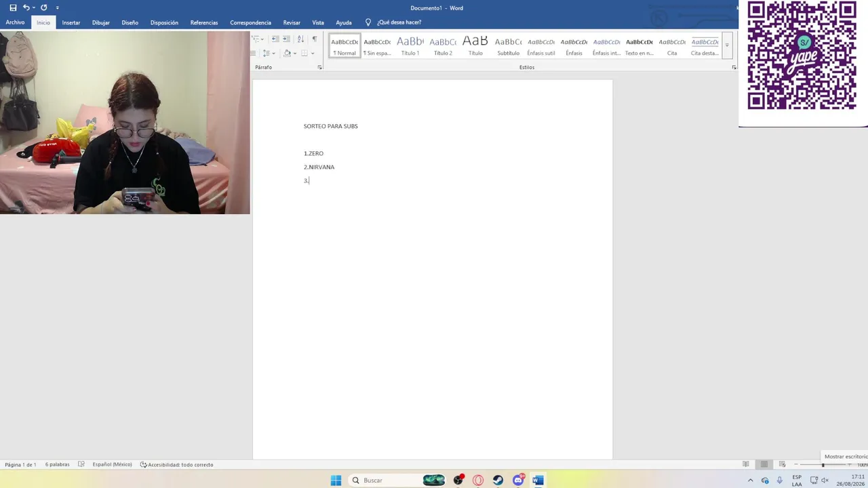Apply the Normal style
Screen dimensions: 868x488
point(344,46)
